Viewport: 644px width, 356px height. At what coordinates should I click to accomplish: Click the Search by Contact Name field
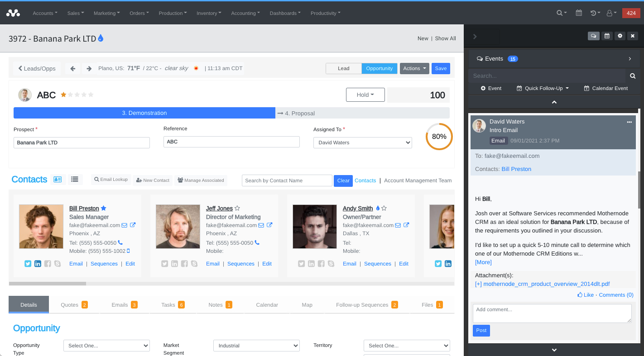287,180
